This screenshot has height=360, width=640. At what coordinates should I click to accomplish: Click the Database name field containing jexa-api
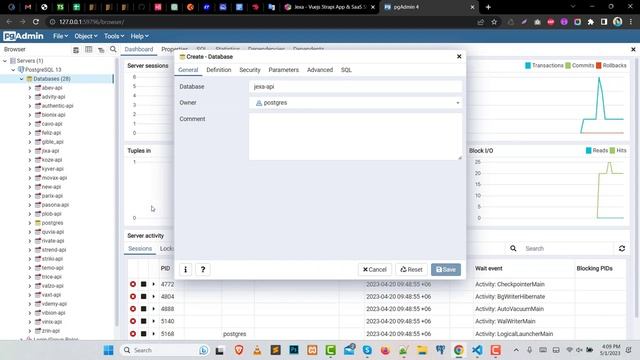(x=356, y=87)
